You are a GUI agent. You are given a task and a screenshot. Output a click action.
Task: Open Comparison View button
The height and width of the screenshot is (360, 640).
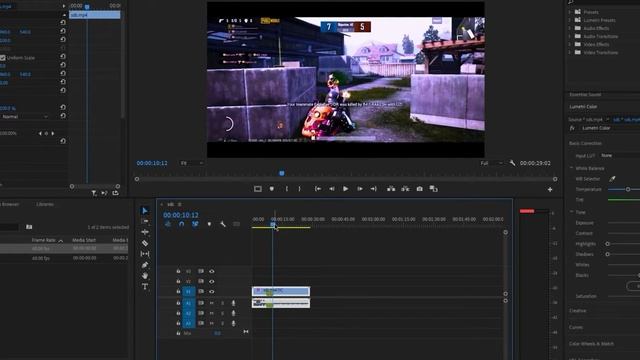coord(433,189)
